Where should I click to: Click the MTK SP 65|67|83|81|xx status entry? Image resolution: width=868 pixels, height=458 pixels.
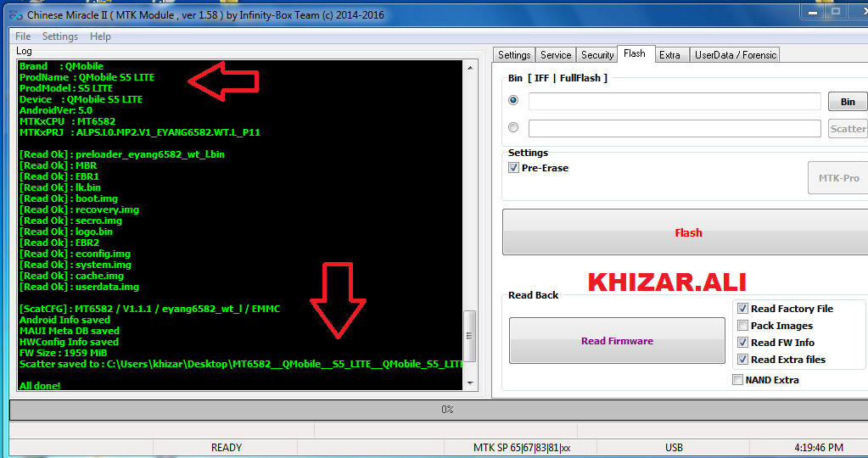click(521, 448)
